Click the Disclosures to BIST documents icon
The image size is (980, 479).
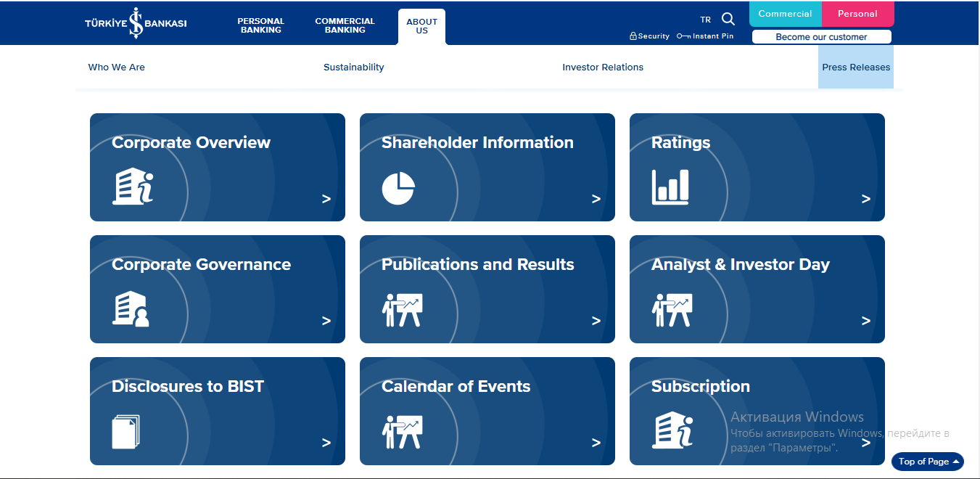125,431
